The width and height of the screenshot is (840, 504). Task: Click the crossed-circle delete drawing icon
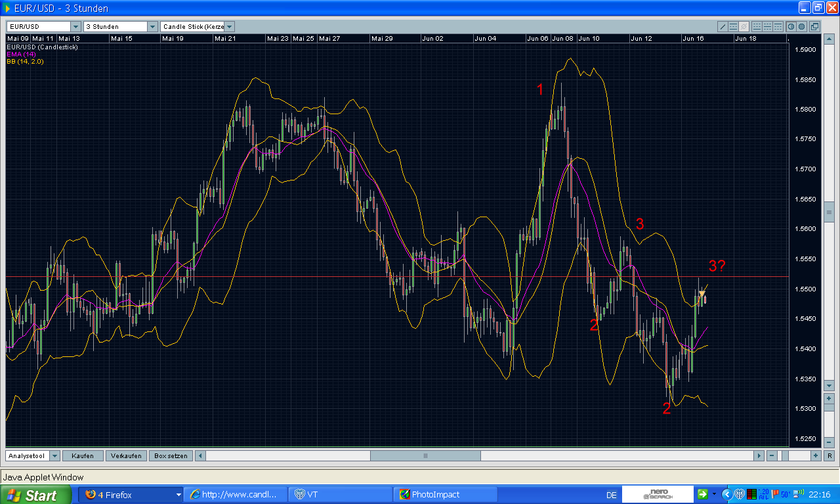744,27
